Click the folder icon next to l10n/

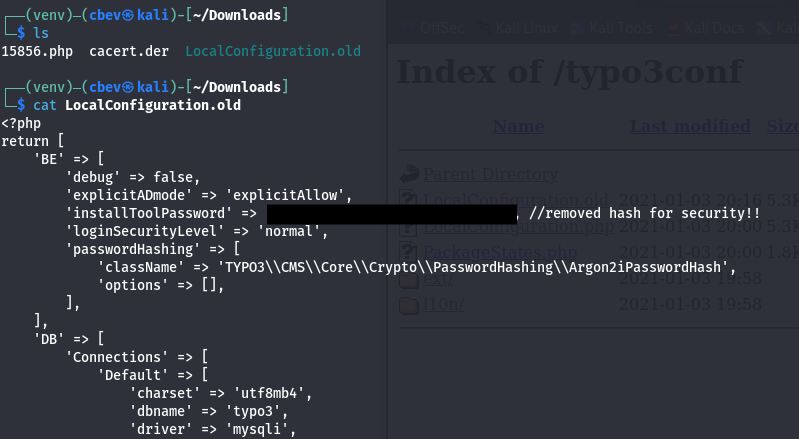pyautogui.click(x=408, y=304)
